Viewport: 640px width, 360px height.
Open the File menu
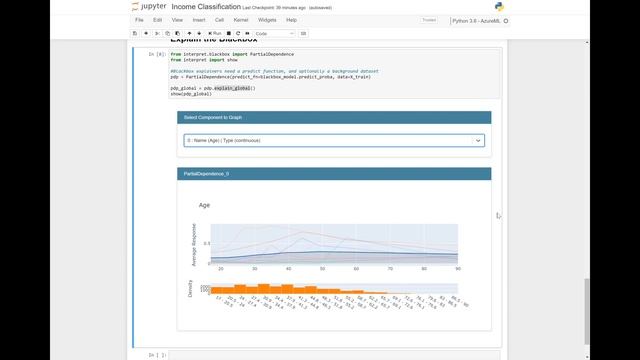pos(139,20)
